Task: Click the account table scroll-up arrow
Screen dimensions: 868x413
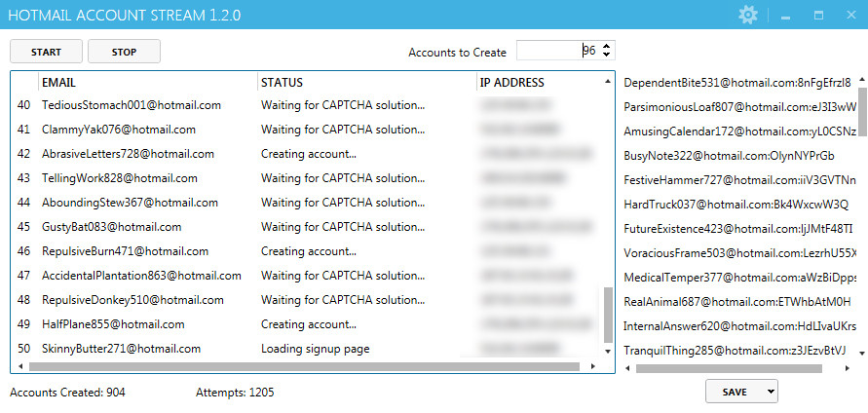Action: point(608,82)
